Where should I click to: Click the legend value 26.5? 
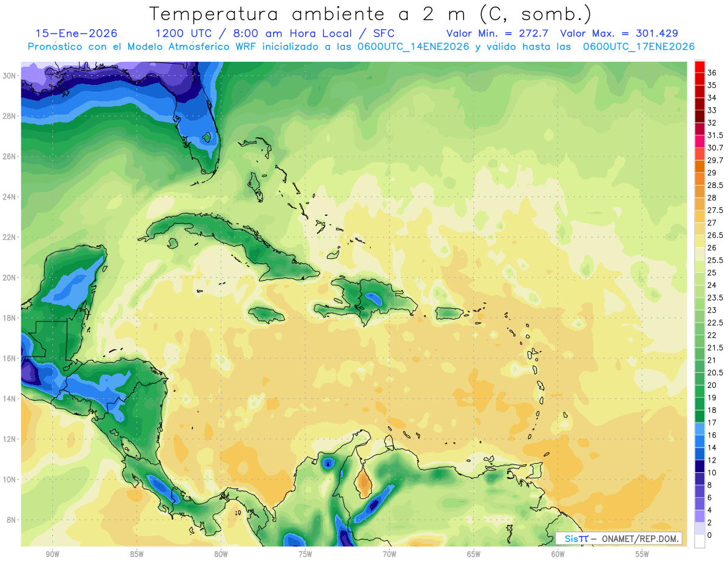tap(715, 235)
